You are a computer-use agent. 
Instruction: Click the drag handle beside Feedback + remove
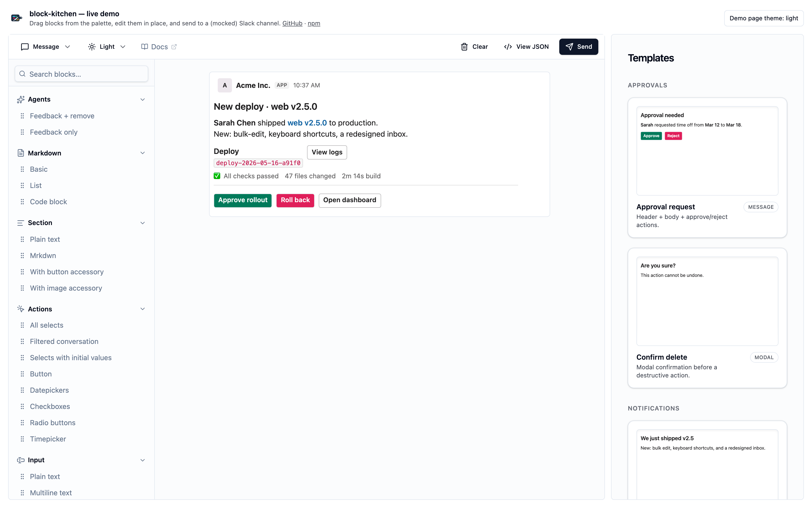[x=22, y=116]
